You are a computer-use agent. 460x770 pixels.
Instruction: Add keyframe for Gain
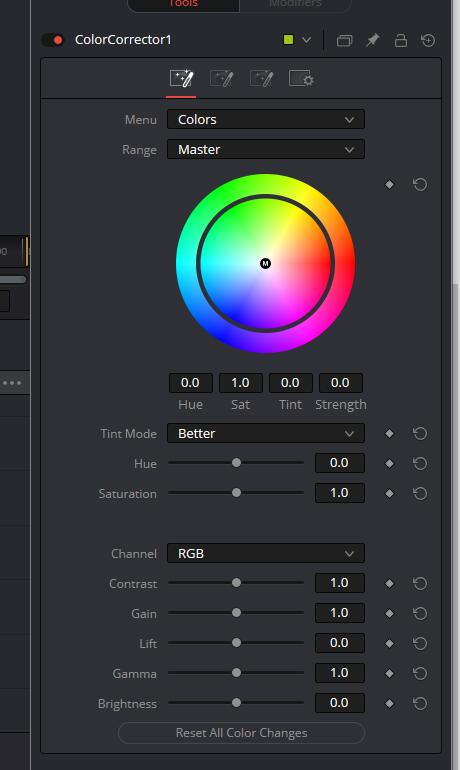[x=389, y=613]
